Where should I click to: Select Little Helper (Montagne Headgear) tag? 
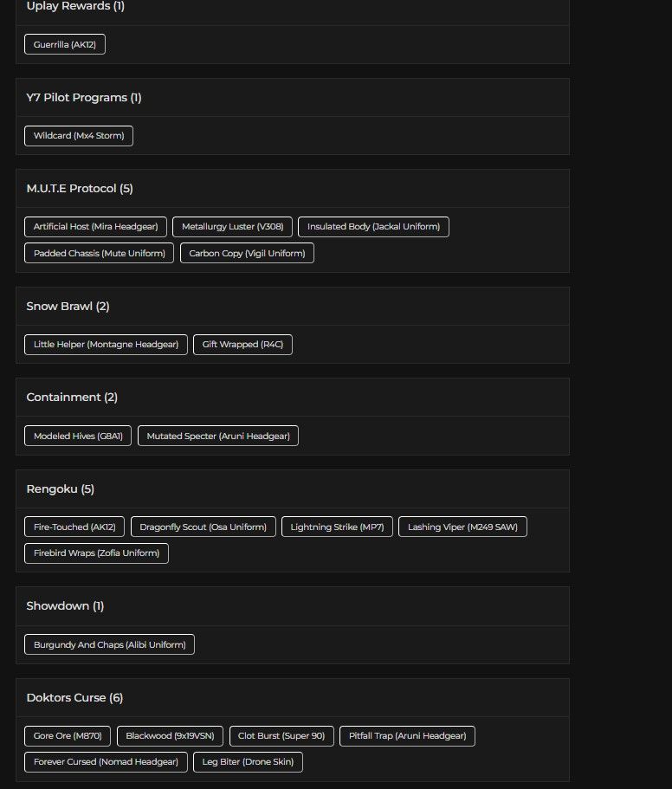tap(106, 345)
